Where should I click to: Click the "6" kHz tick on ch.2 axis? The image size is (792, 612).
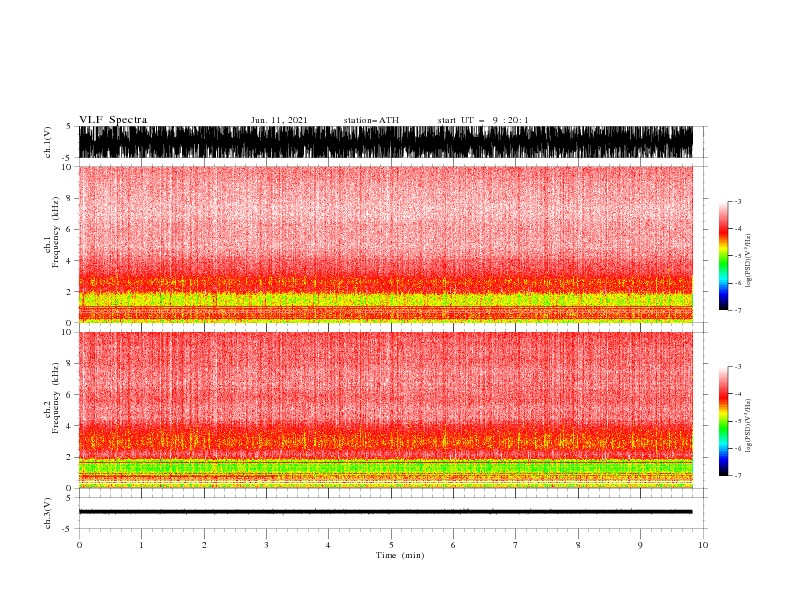69,394
